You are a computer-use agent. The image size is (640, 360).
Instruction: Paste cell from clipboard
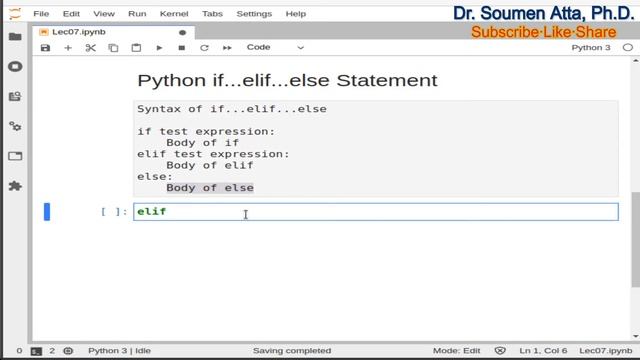point(136,48)
